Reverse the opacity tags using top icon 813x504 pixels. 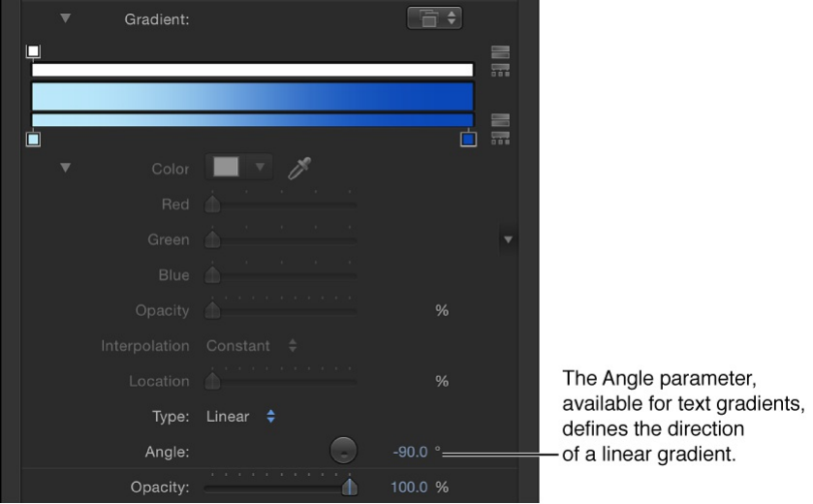click(x=500, y=52)
